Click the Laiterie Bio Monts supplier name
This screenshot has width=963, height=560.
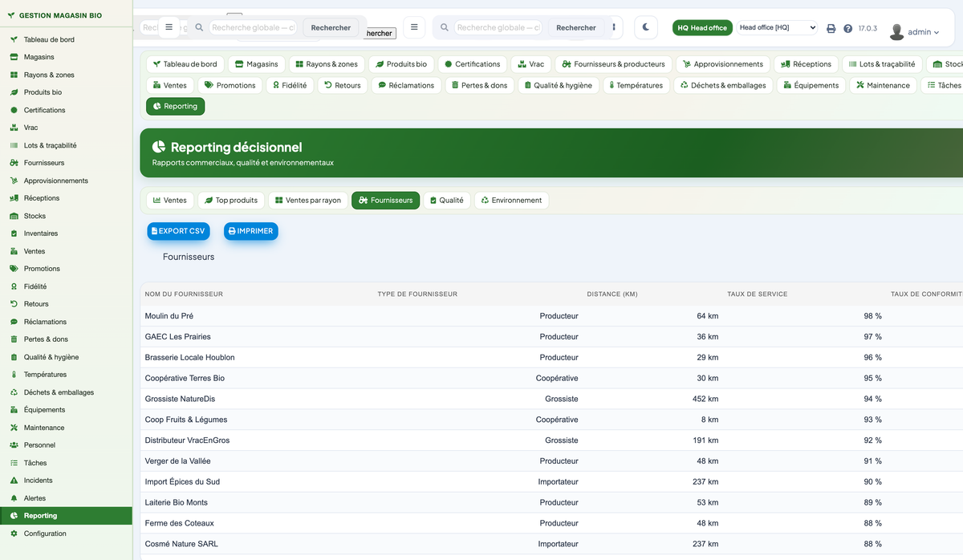click(x=177, y=503)
